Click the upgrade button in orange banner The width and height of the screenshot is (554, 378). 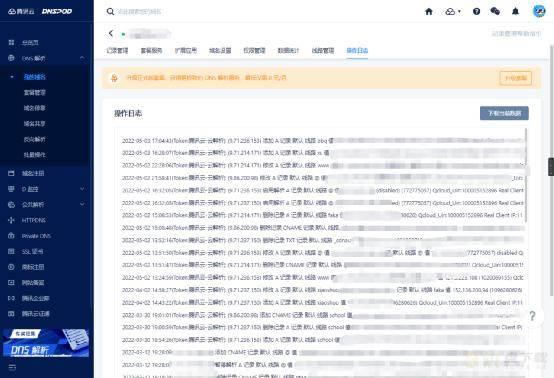[x=515, y=78]
